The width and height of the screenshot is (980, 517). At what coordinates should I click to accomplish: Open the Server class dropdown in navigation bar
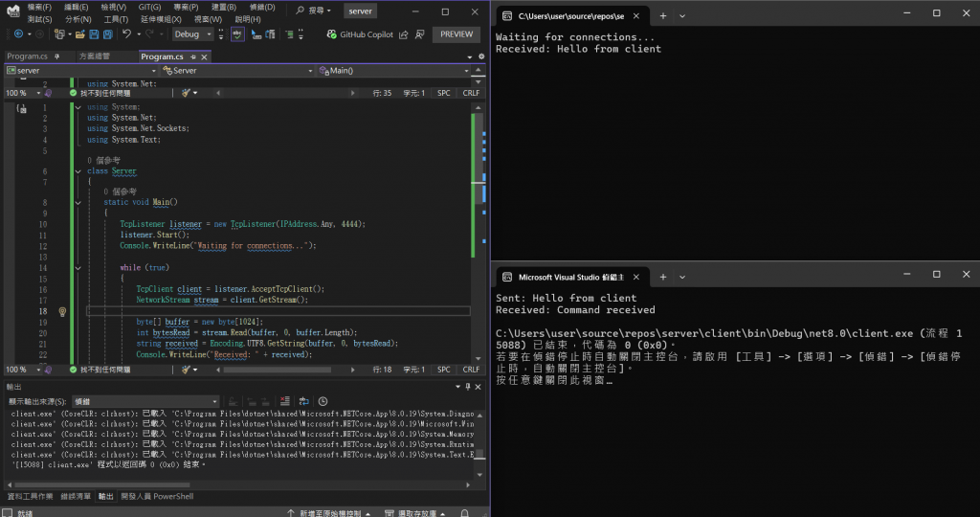pos(237,71)
